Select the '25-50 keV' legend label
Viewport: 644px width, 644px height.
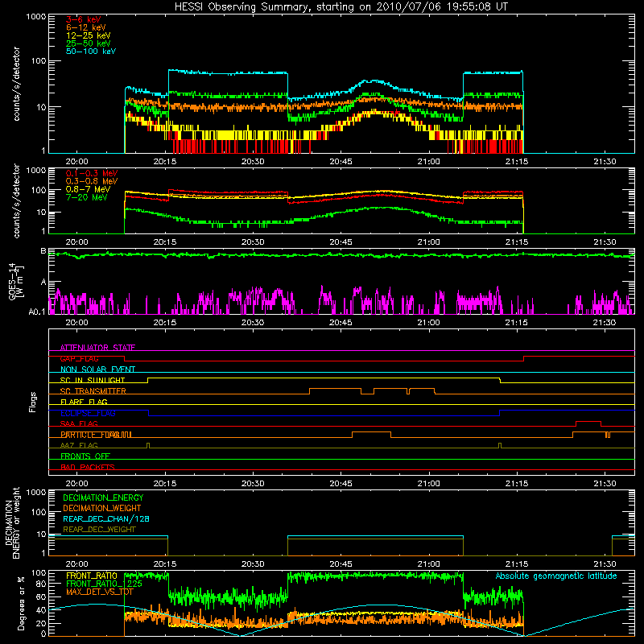[x=89, y=43]
